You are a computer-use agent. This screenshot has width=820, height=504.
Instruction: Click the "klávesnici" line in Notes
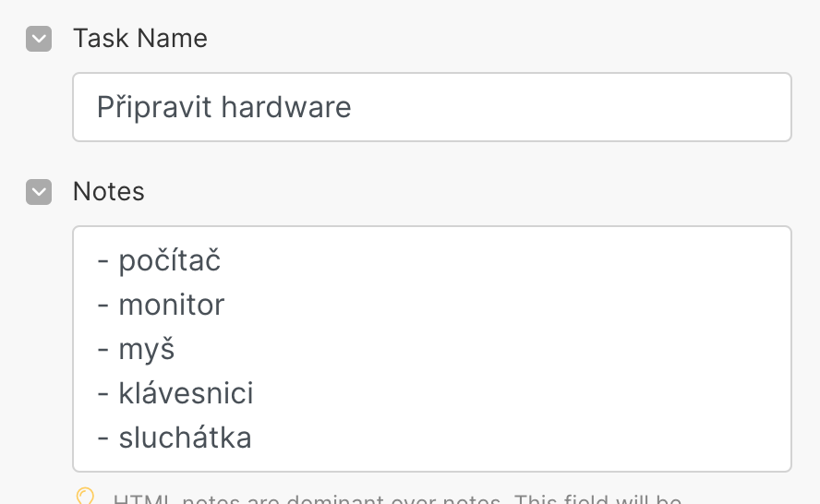click(x=187, y=393)
